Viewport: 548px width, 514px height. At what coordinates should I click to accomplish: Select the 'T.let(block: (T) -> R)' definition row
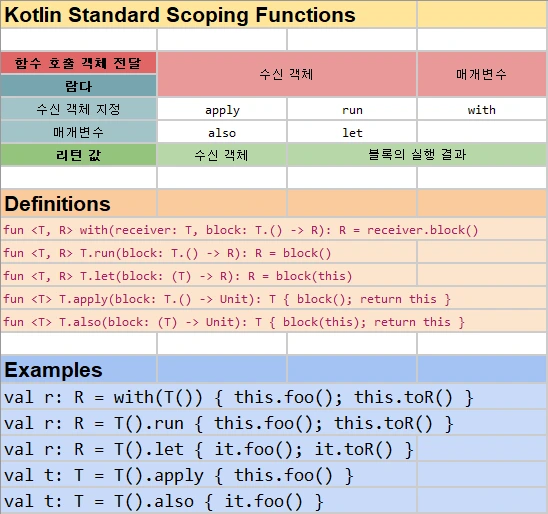tap(208, 275)
